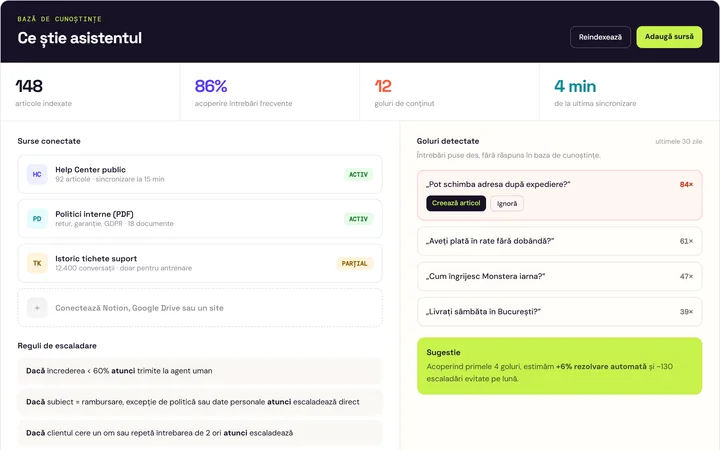Open the Conectează Notion, Google Drive row

click(x=200, y=308)
